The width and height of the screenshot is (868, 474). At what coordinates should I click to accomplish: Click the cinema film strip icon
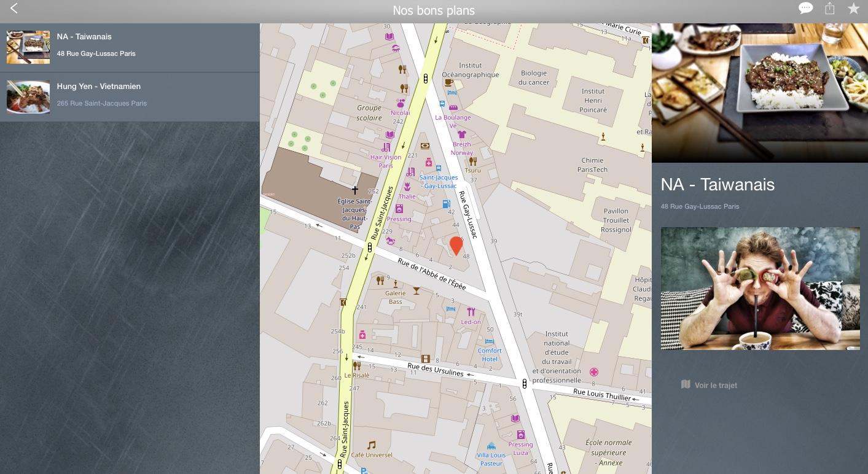coord(425,359)
